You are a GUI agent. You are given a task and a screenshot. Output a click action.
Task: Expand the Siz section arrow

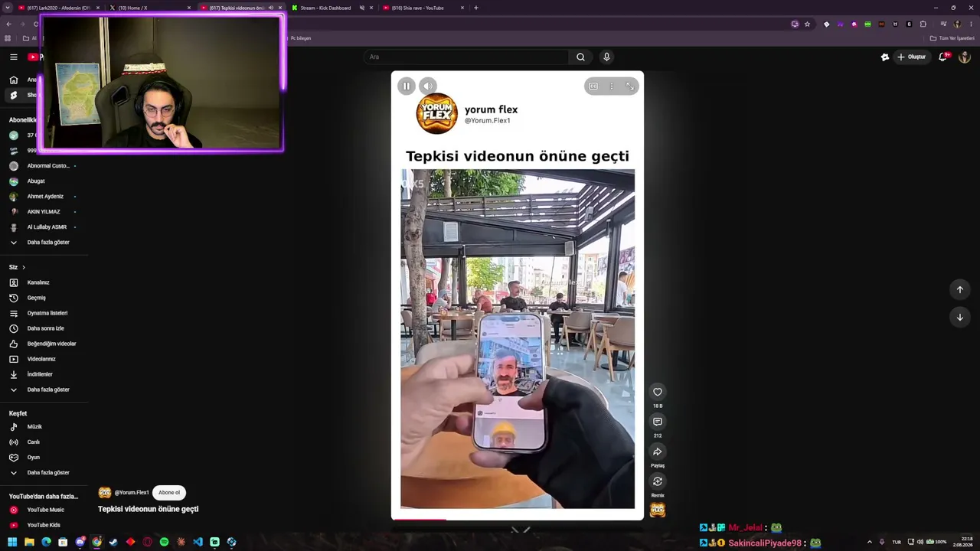pos(24,267)
